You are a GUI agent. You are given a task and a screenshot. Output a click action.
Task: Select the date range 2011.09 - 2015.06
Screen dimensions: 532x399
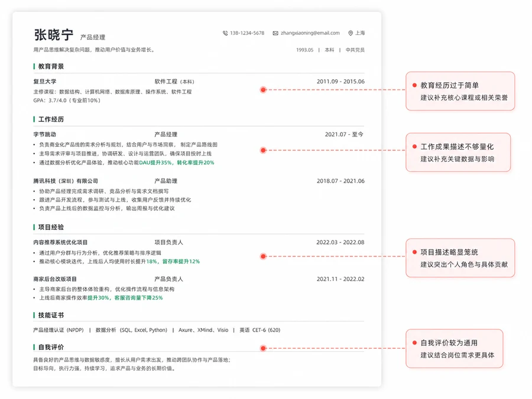[x=340, y=82]
